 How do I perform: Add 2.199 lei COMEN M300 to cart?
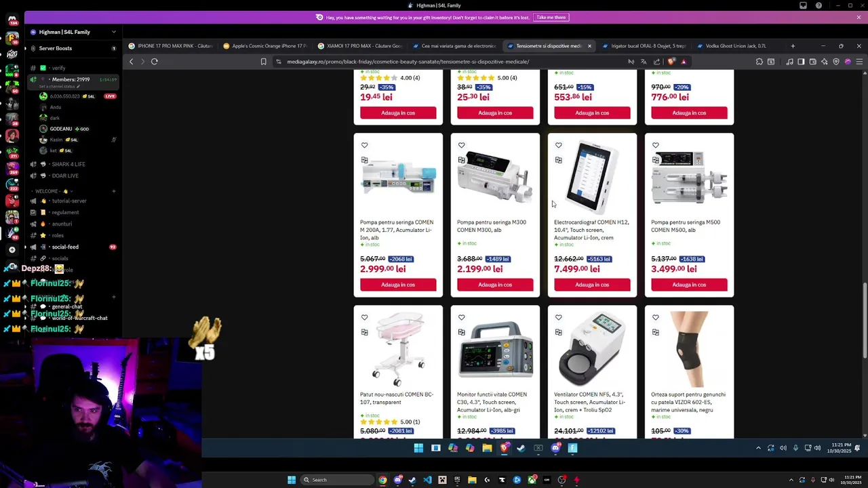click(495, 285)
